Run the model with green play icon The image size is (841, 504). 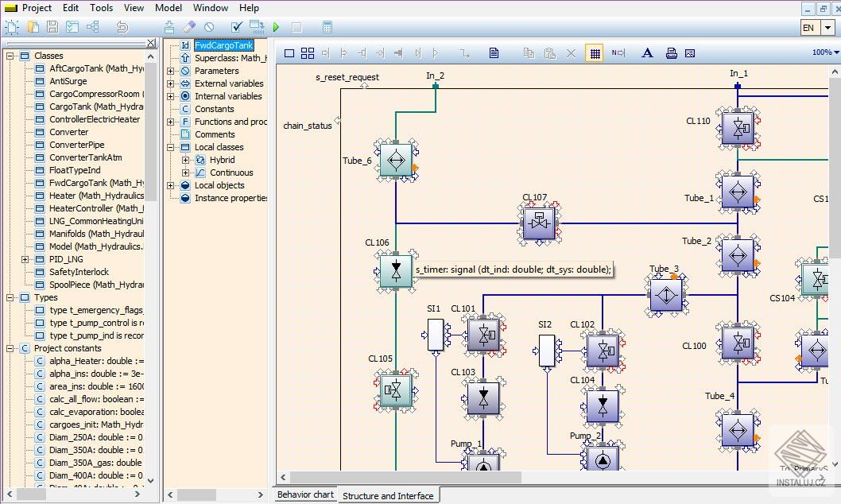tap(276, 27)
